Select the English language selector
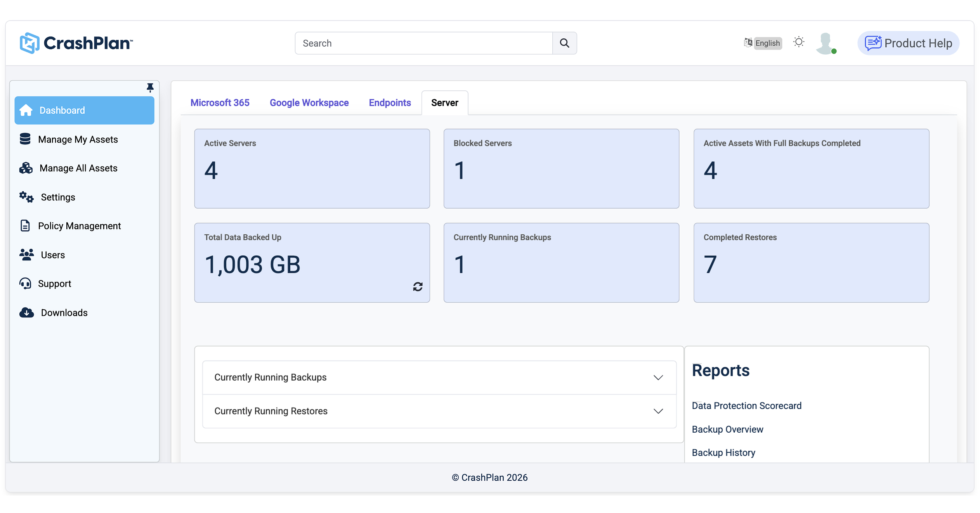The height and width of the screenshot is (513, 980). [767, 43]
